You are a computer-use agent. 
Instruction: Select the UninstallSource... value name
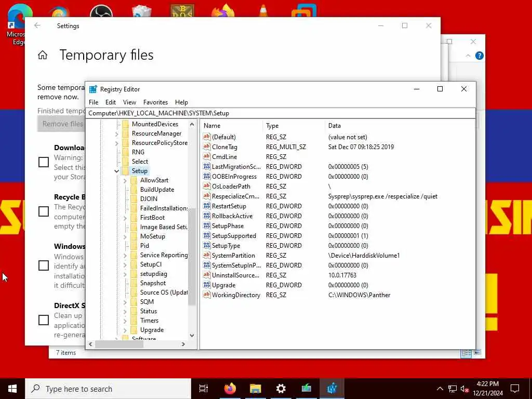[x=235, y=275]
